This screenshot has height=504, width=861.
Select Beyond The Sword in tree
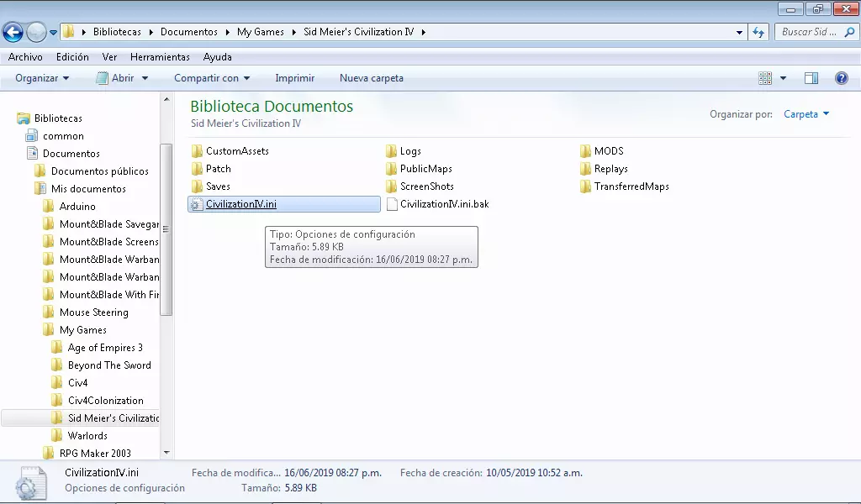pos(109,365)
